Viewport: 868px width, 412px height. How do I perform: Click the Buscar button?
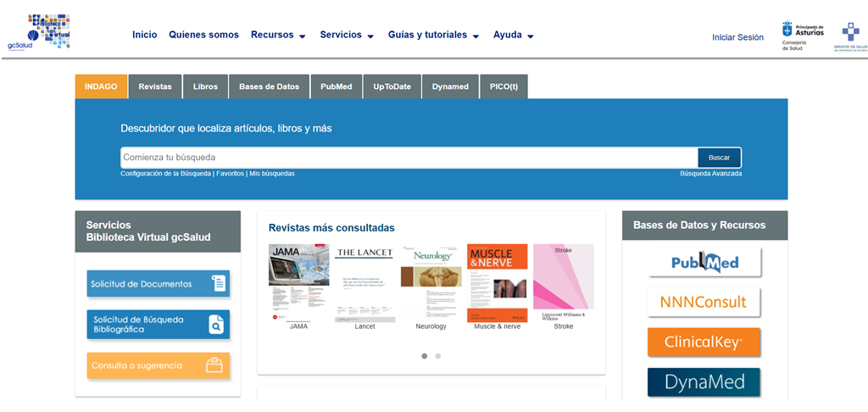(x=719, y=158)
